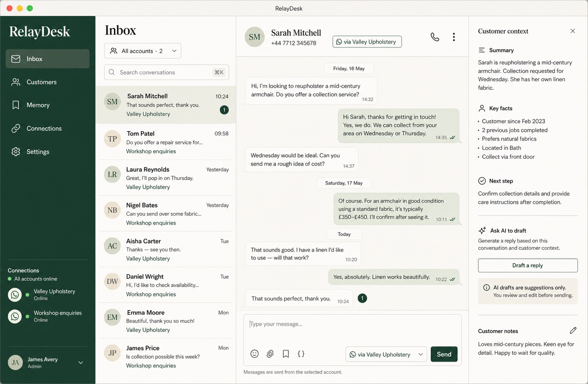The image size is (588, 384).
Task: Open the via Valley Upholstery sender dropdown in composer
Action: (x=386, y=354)
